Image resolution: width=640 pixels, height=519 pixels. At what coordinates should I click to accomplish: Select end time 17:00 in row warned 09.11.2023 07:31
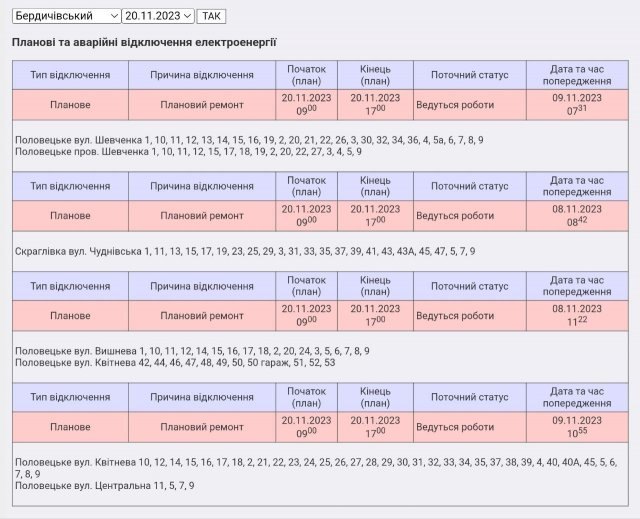[376, 105]
